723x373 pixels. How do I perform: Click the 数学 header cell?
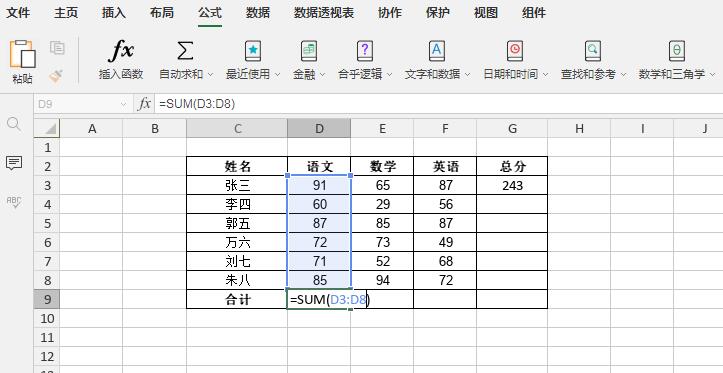tap(382, 166)
